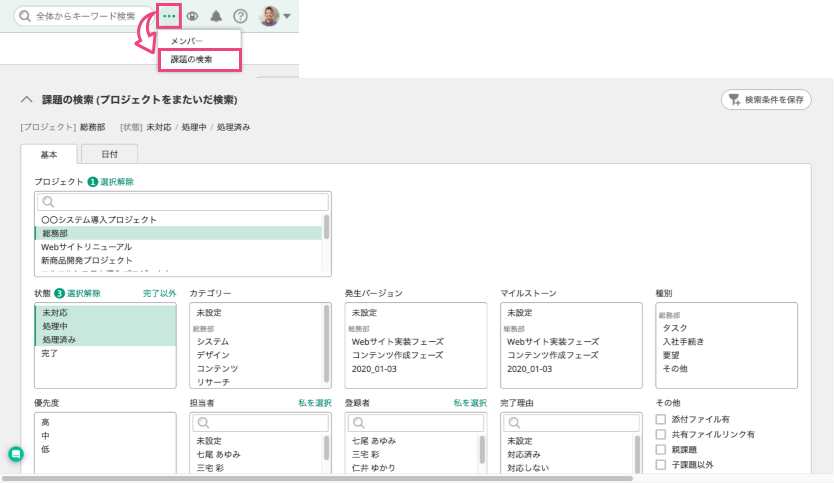Screen dimensions: 834x483
Task: Focus the global keyword search field
Action: (x=84, y=16)
